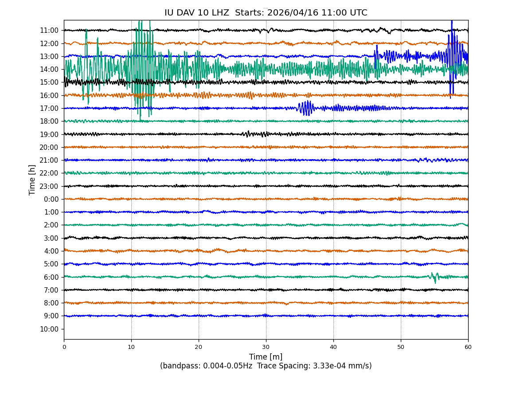Screen dimensions: 532x399
Task: Click the 'Time [h]' y-axis label
Action: (32, 180)
